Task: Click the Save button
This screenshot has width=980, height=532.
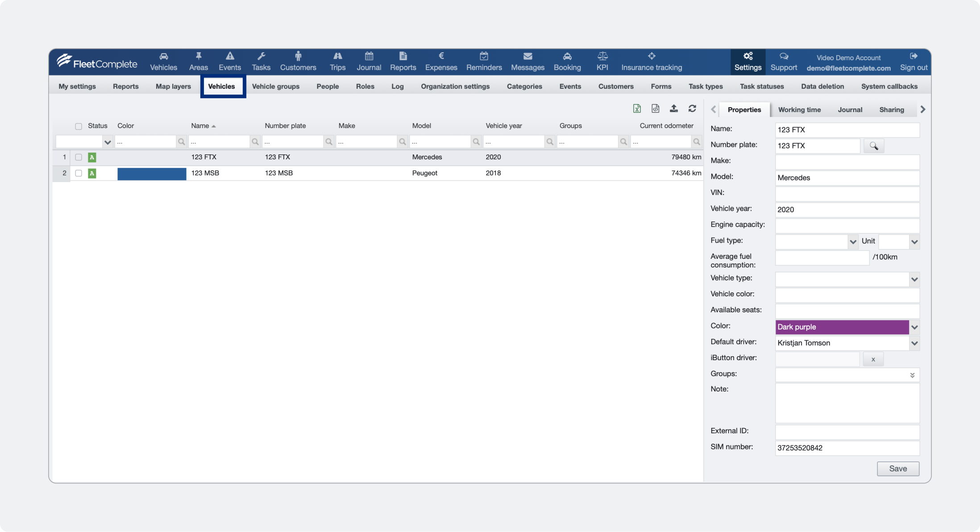Action: [897, 469]
